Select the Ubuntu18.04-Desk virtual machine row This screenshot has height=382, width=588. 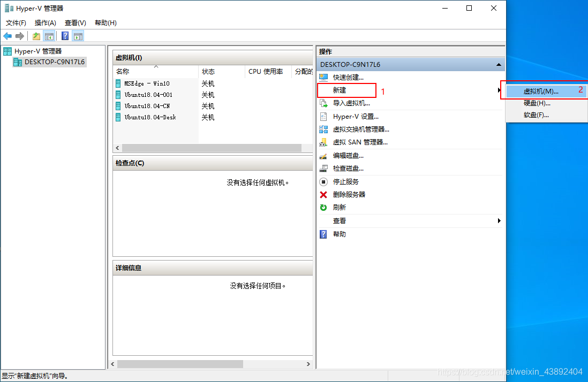point(213,117)
